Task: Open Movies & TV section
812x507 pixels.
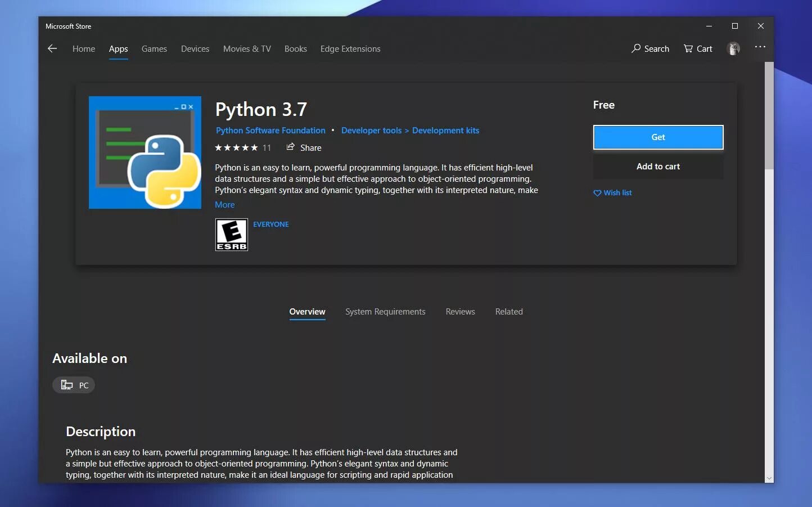Action: (x=247, y=49)
